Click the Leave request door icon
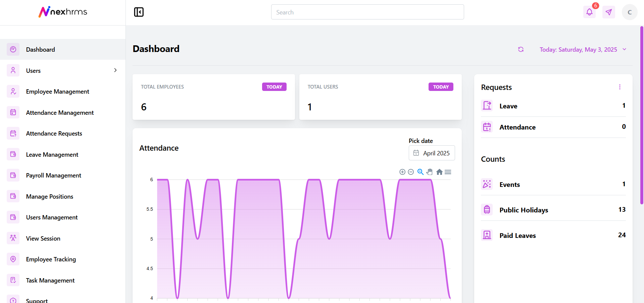644x303 pixels. [487, 106]
